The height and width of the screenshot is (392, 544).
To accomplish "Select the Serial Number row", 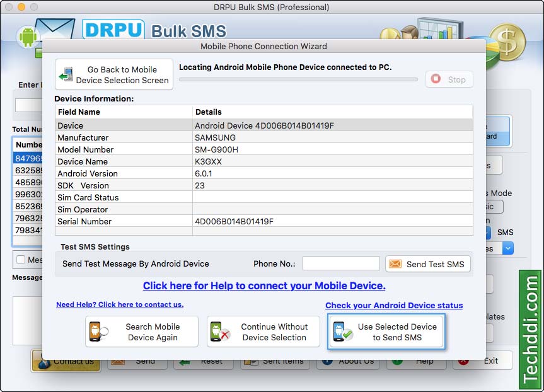I will [264, 221].
